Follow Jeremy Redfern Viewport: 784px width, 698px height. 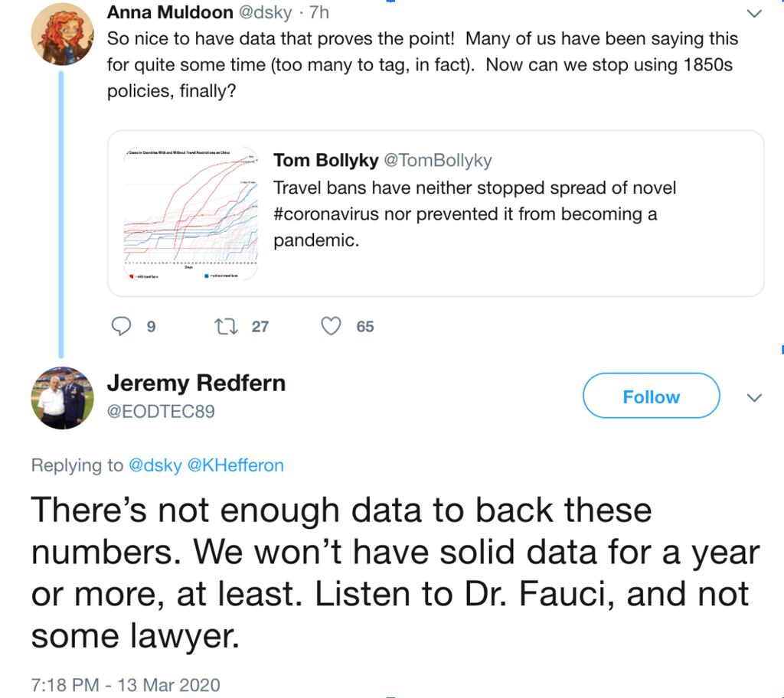point(651,396)
